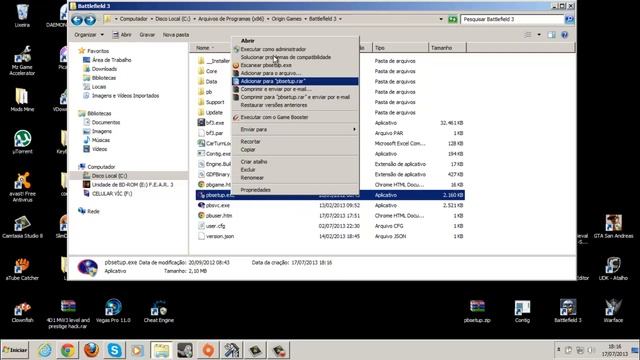Open the Steam taskbar icon

(x=184, y=350)
